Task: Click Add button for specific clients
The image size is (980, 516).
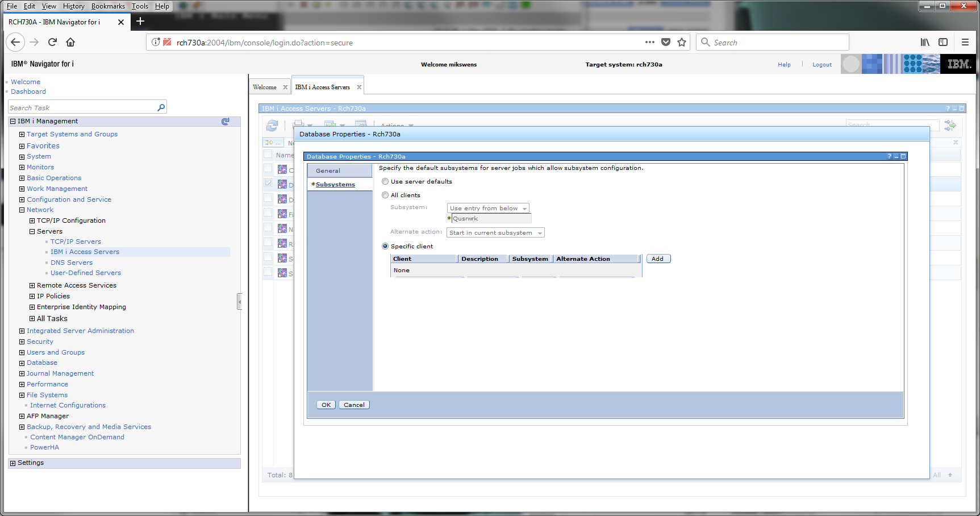Action: [658, 259]
